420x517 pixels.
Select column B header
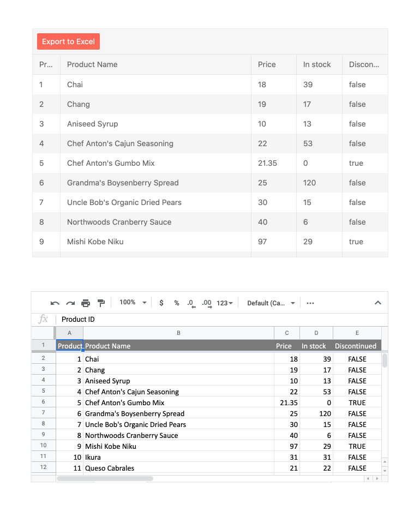click(178, 333)
